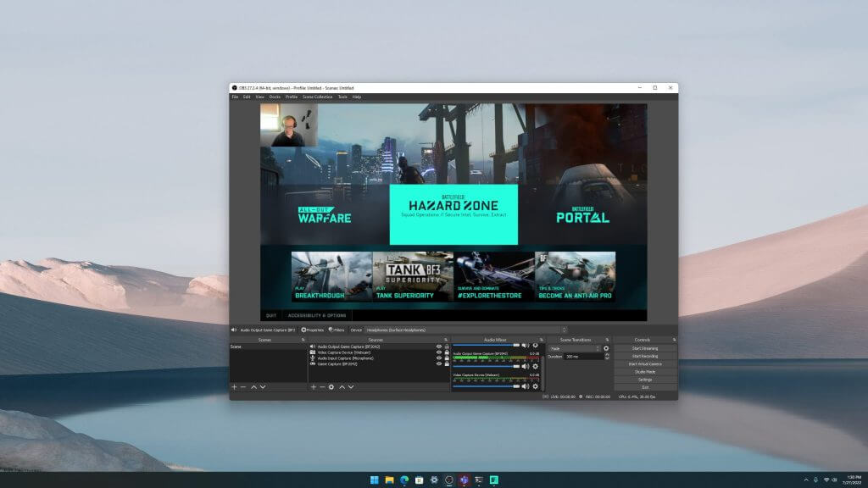This screenshot has width=868, height=488.
Task: Toggle lock on Game Capture (BF2042) source
Action: [x=447, y=364]
